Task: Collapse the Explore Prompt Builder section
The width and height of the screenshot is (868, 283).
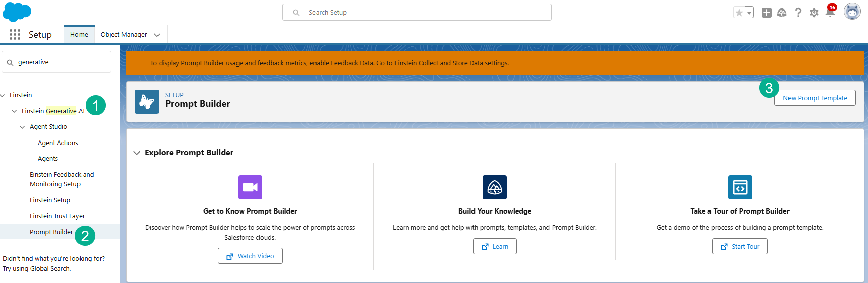Action: [x=137, y=153]
